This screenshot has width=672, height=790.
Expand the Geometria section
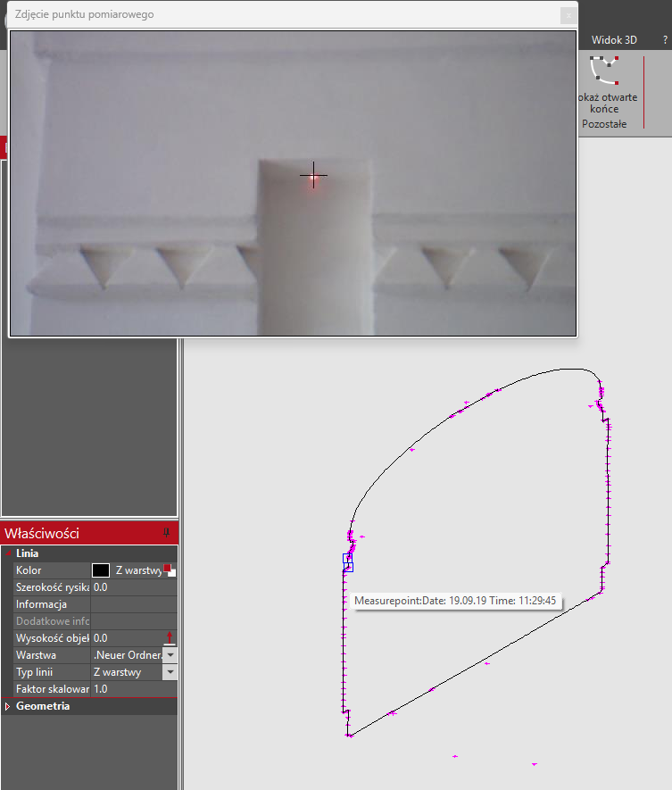(x=8, y=706)
